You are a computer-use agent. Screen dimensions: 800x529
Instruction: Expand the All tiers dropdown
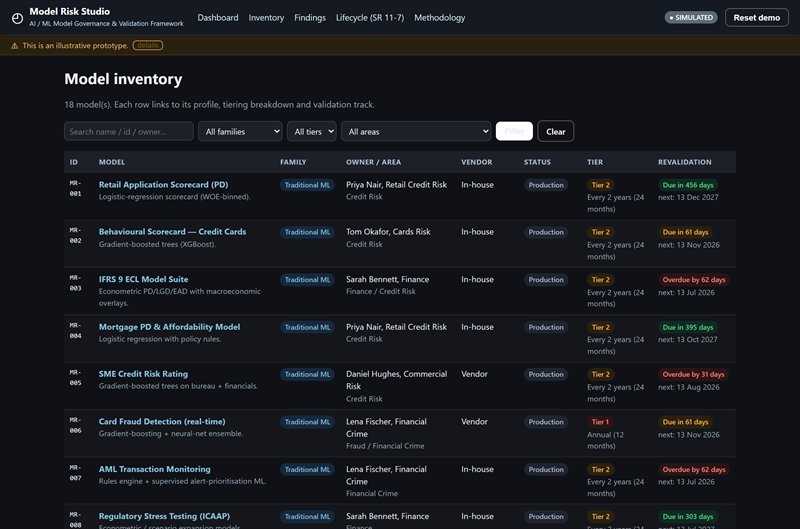[x=312, y=132]
